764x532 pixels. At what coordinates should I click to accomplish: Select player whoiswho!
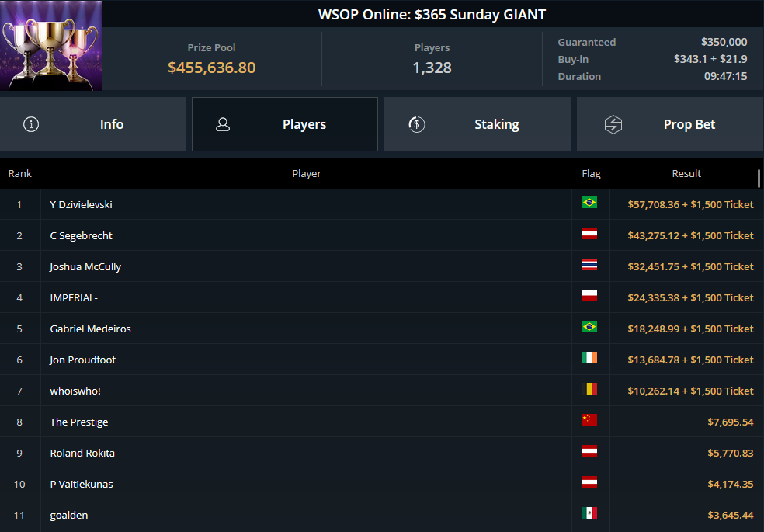[x=75, y=391]
